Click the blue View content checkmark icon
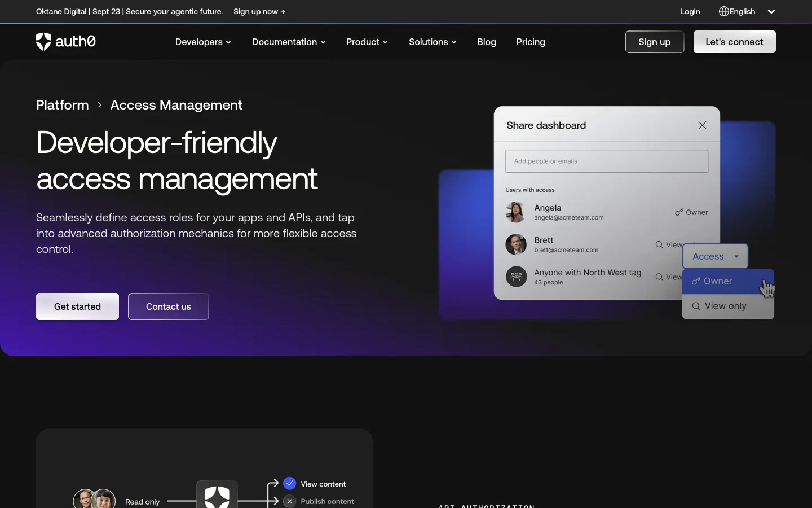Screen dimensions: 812x508 290,484
